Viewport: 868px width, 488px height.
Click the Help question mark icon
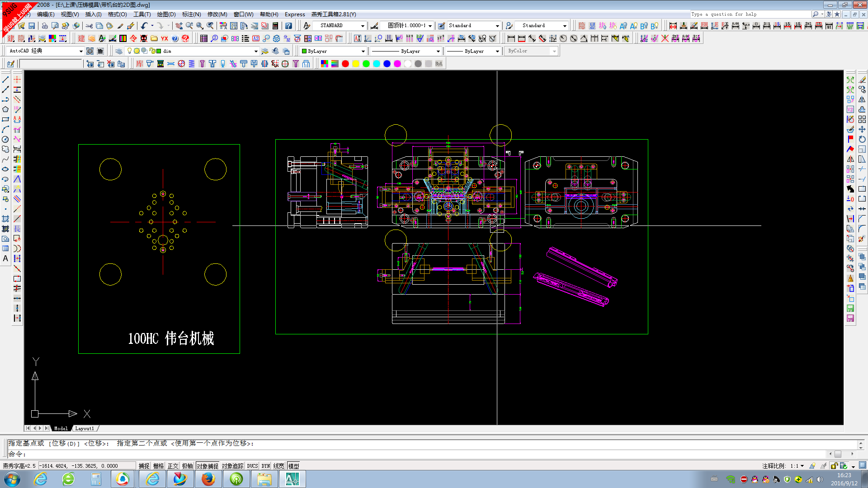[288, 26]
